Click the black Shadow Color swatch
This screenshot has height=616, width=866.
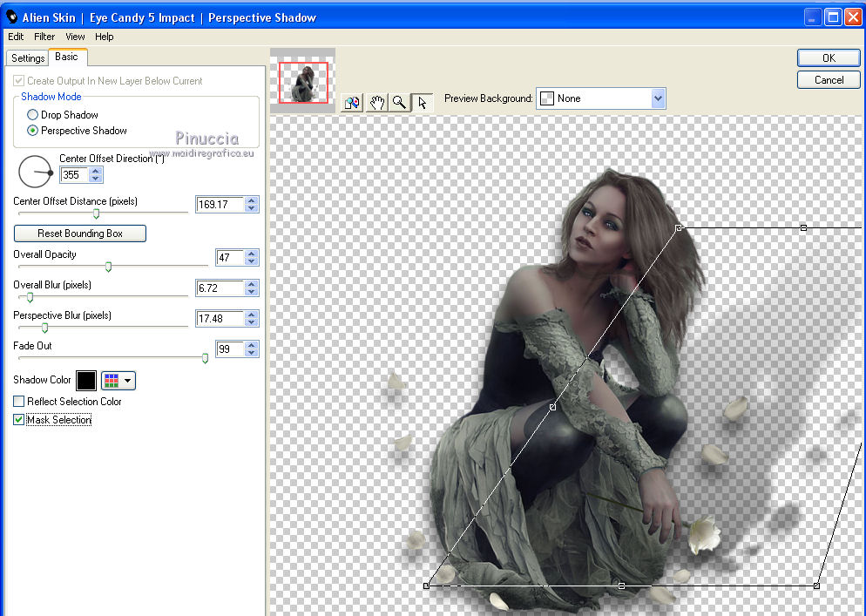(x=86, y=380)
